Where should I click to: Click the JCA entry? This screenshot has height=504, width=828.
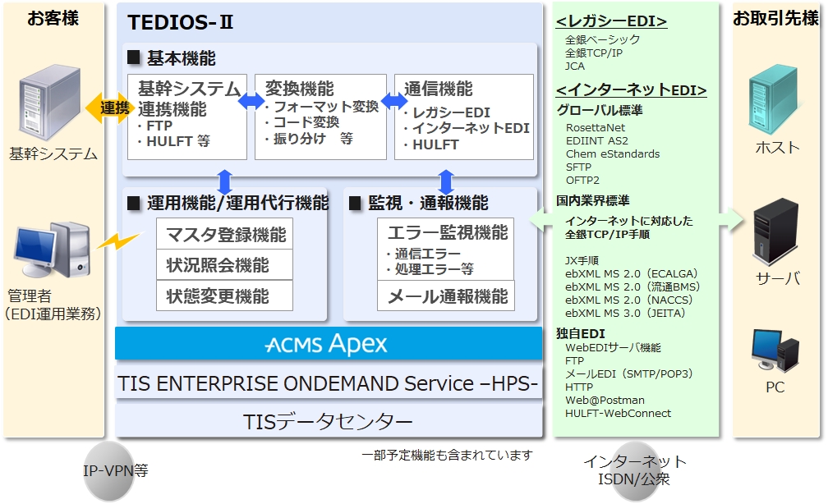[574, 66]
